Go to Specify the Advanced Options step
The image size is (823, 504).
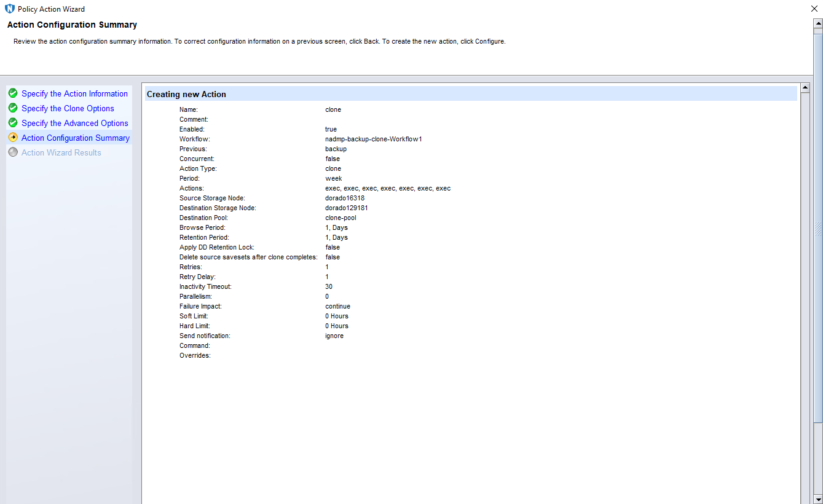pyautogui.click(x=75, y=123)
